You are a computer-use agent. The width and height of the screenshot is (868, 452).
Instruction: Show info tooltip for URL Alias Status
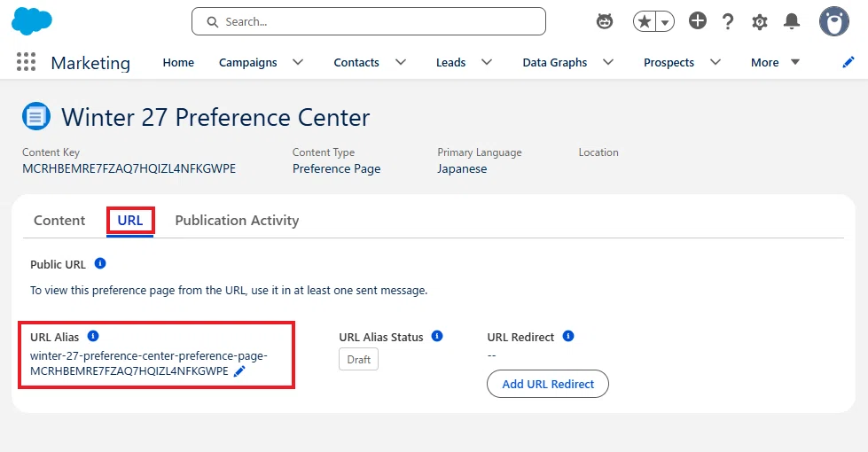pyautogui.click(x=437, y=336)
